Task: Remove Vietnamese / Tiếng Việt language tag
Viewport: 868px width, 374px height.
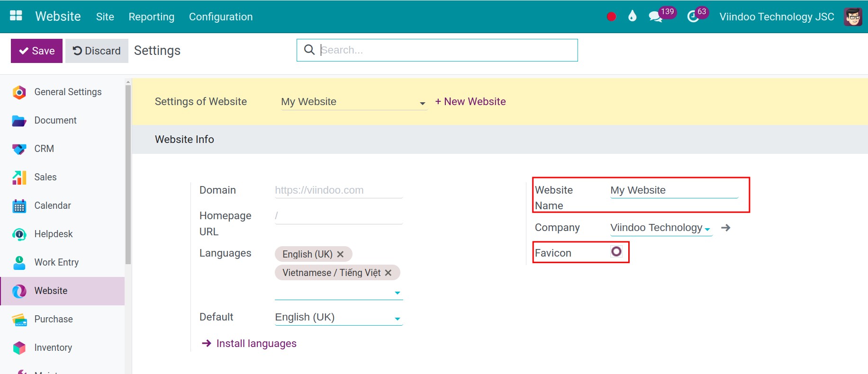Action: pos(388,273)
